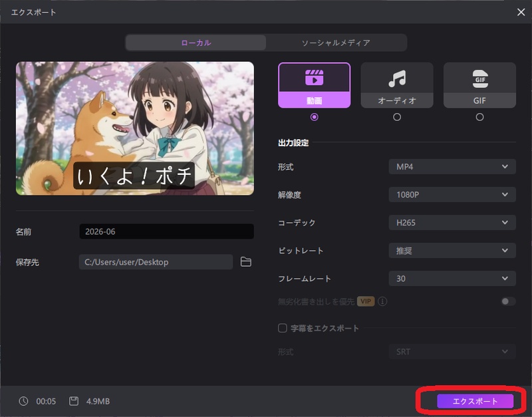Click the 字幕をエクスポート label text
Viewport: 532px width, 417px height.
pyautogui.click(x=325, y=328)
